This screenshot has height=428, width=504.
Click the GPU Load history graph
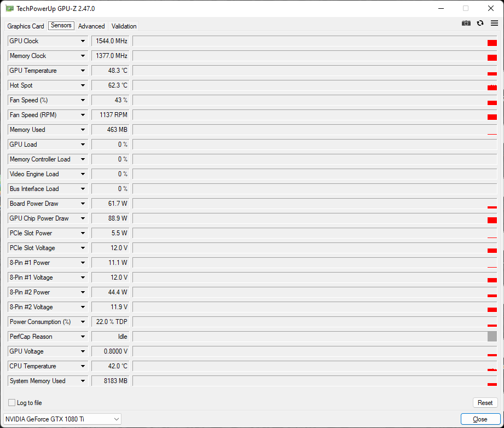(315, 144)
